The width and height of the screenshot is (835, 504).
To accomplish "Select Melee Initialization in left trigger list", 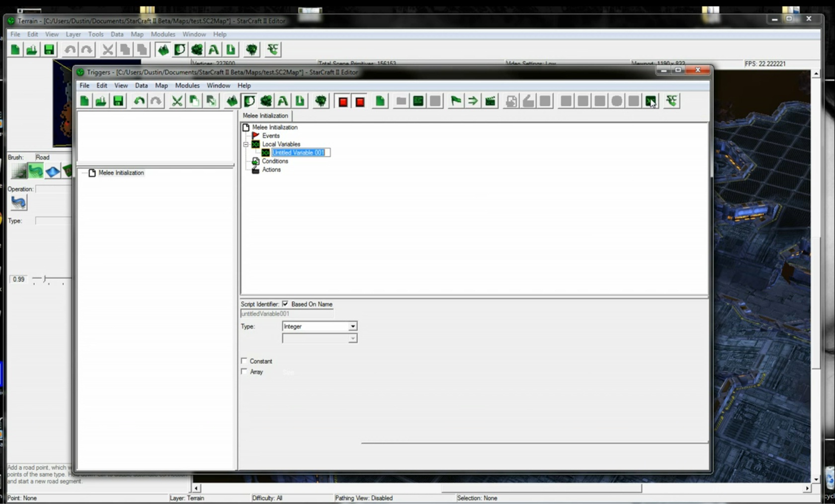I will coord(121,173).
